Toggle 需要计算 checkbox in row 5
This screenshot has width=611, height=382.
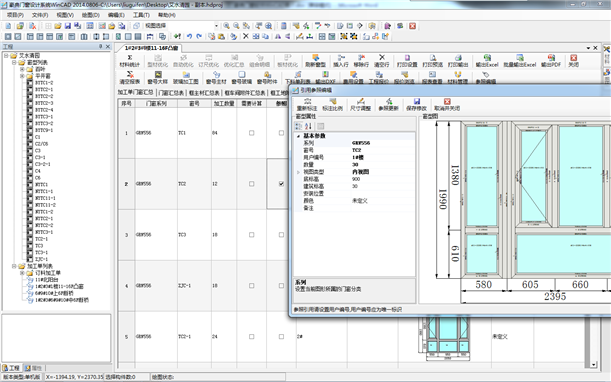click(x=251, y=336)
